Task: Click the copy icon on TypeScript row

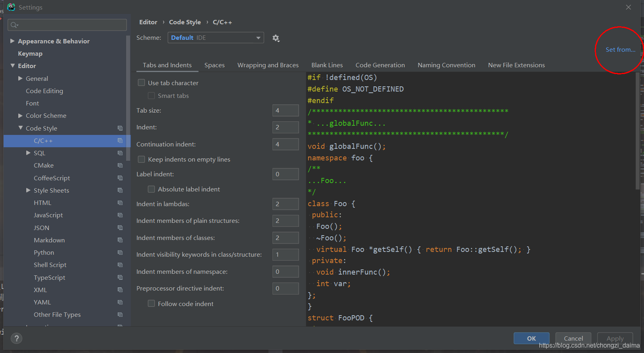Action: pyautogui.click(x=120, y=277)
